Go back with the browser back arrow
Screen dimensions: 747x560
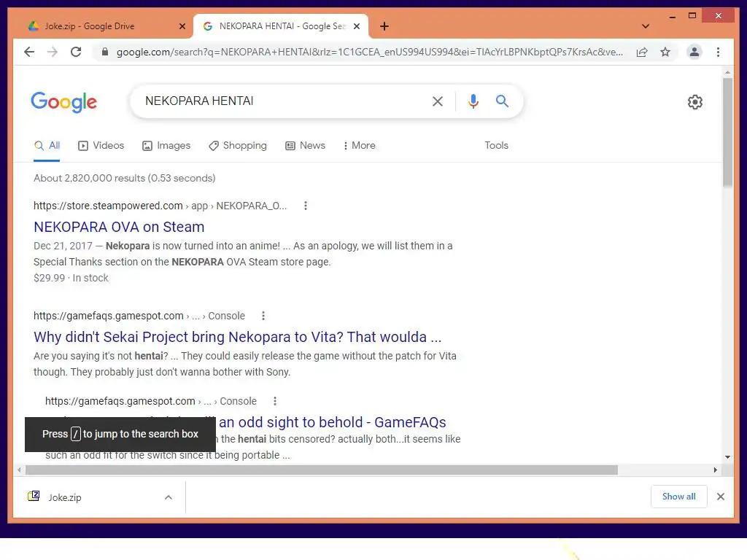point(29,52)
